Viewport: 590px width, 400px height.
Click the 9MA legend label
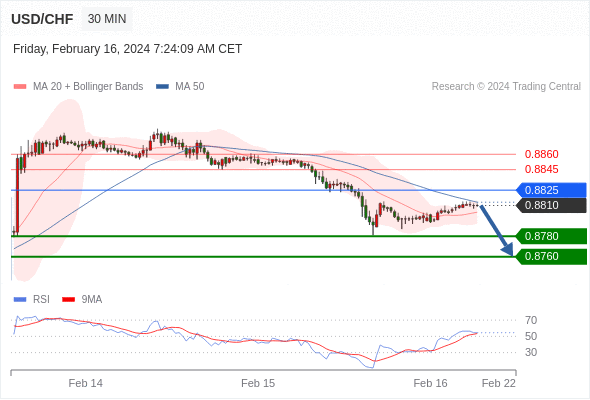[92, 300]
